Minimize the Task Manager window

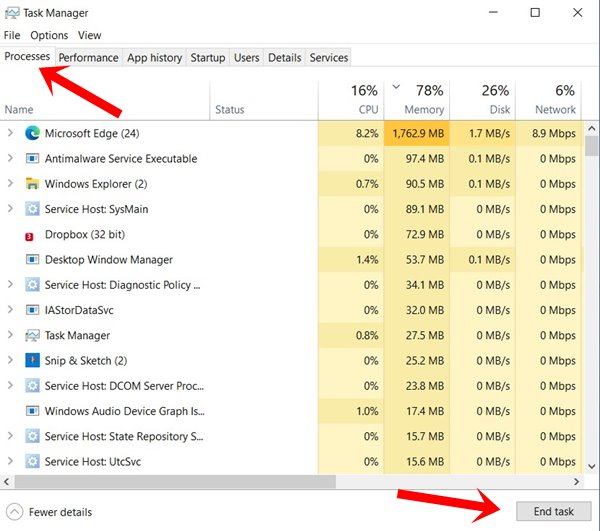coord(493,13)
